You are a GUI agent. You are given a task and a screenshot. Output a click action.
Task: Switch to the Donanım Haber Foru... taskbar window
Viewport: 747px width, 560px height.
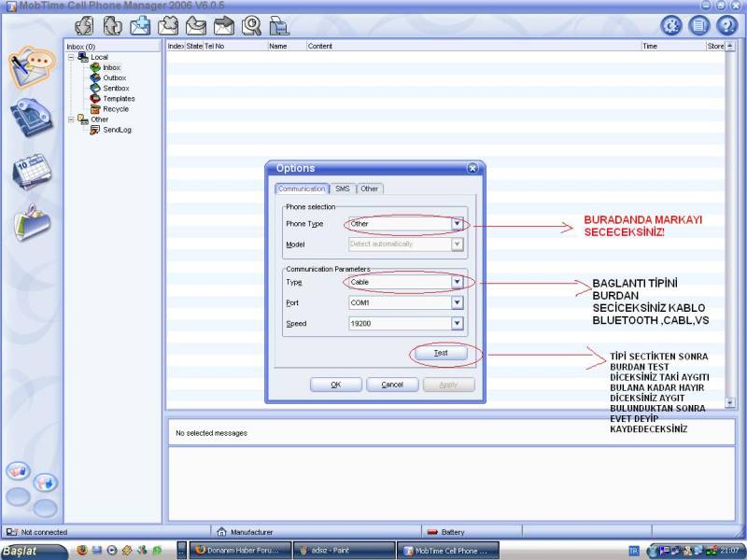[241, 551]
